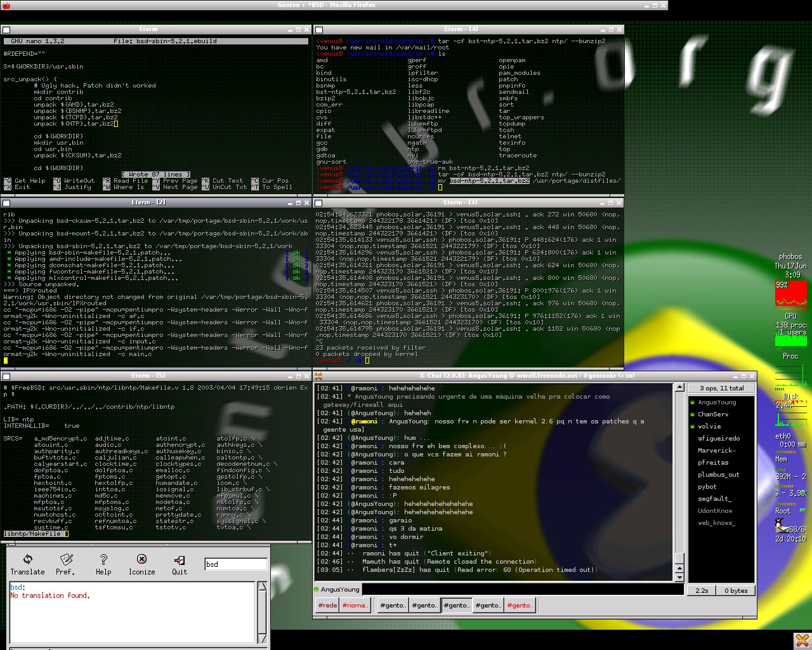Click the '0 bytes' throttle meter in X-Chat
Screen dimensions: 812x650
(x=736, y=590)
